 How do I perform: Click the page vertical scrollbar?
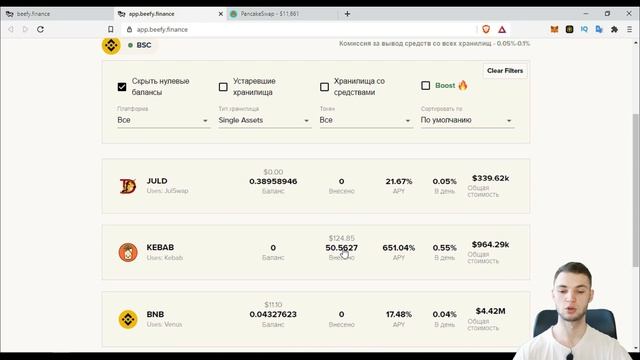coord(636,190)
